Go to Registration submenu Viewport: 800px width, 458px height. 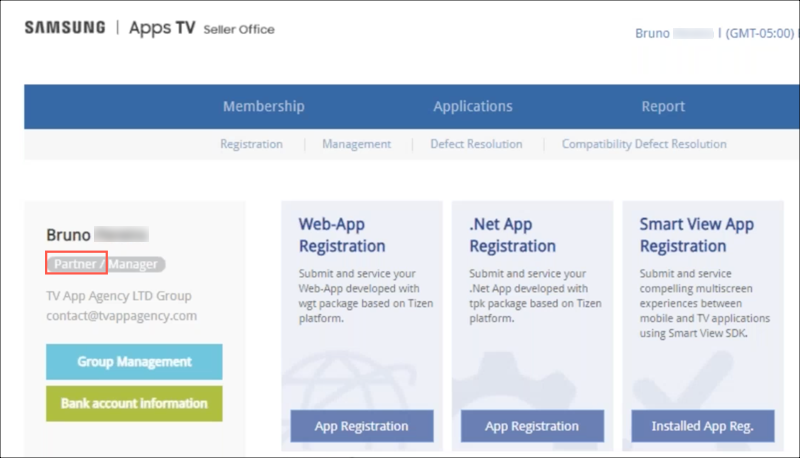tap(251, 144)
